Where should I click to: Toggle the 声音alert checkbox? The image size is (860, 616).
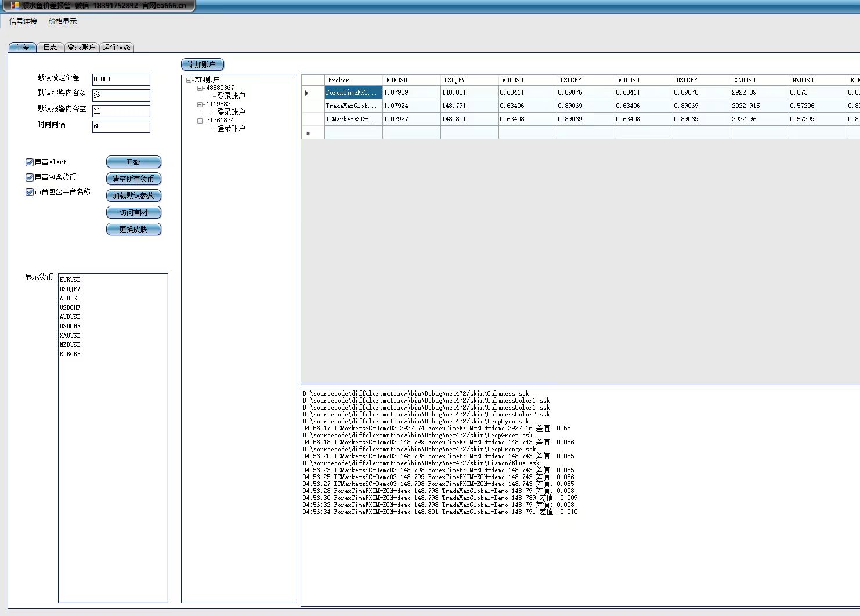(30, 162)
